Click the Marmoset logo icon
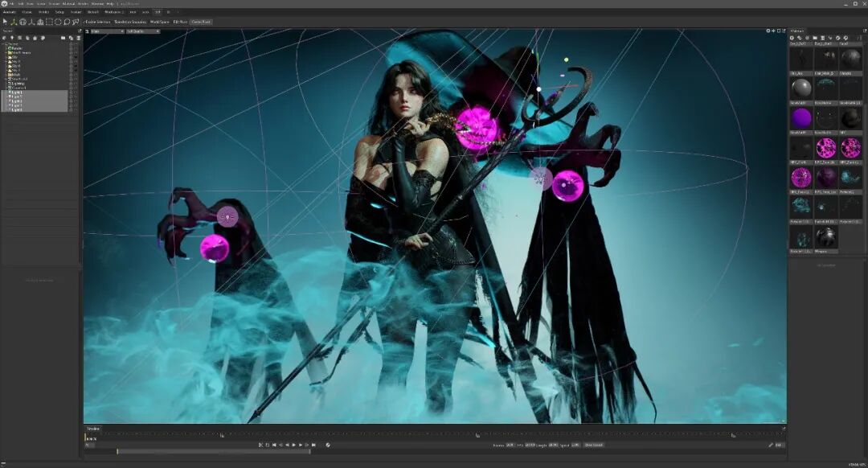This screenshot has width=868, height=468. point(4,4)
